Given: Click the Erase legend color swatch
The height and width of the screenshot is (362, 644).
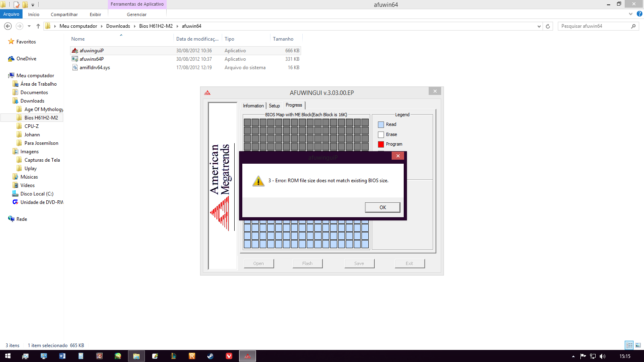Looking at the screenshot, I should point(381,135).
